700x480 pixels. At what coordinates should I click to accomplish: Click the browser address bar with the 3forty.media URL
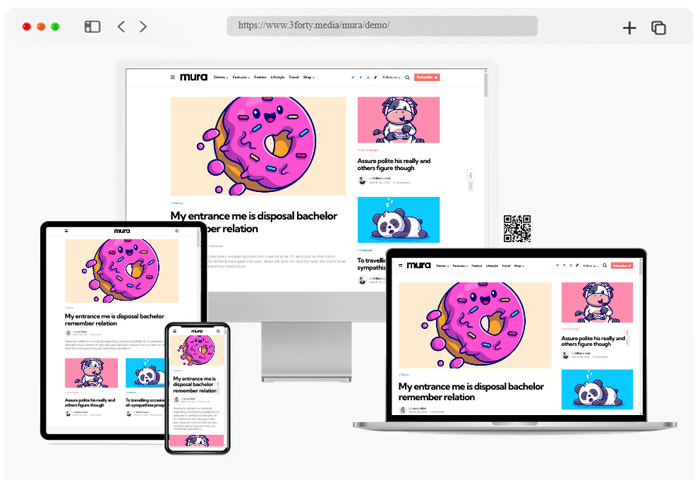[382, 26]
